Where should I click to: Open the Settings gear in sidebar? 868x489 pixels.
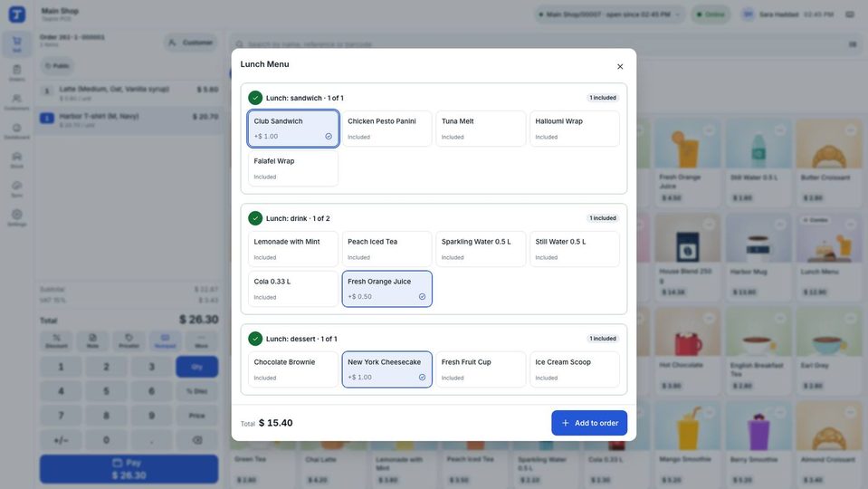[x=17, y=217]
